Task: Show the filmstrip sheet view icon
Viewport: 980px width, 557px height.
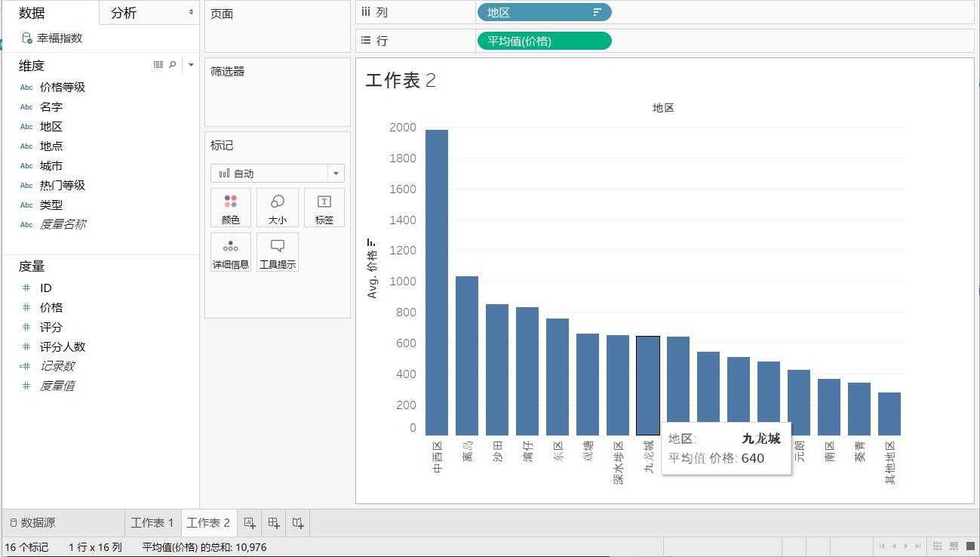Action: [954, 546]
